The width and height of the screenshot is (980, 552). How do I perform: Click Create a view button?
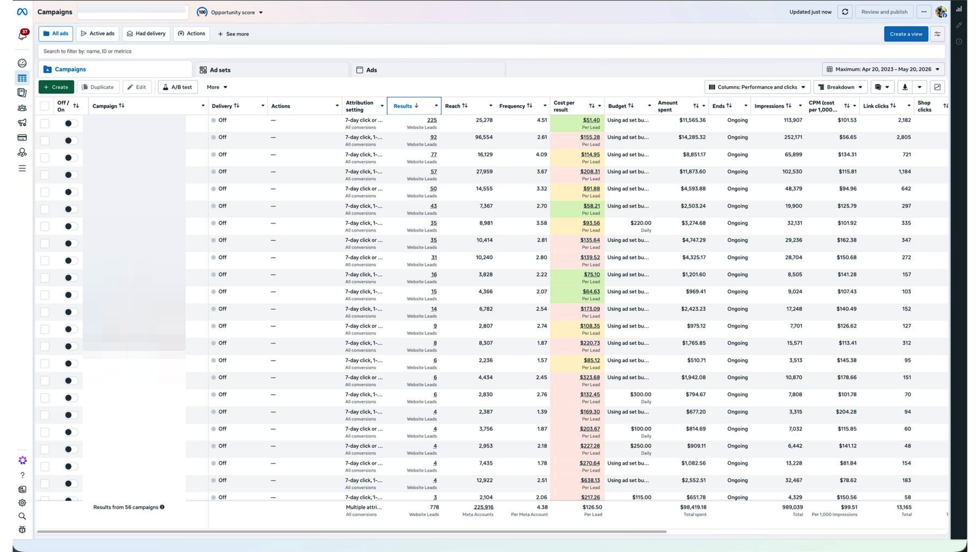pyautogui.click(x=906, y=34)
